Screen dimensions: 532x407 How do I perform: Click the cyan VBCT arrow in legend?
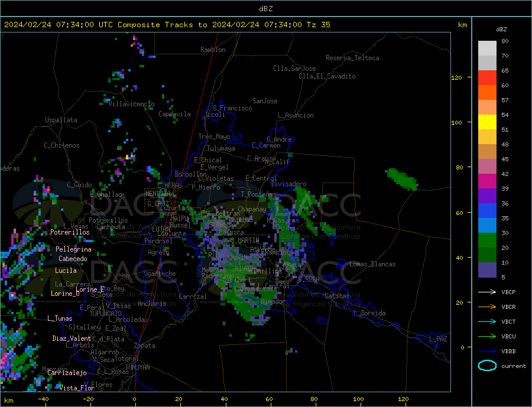487,321
